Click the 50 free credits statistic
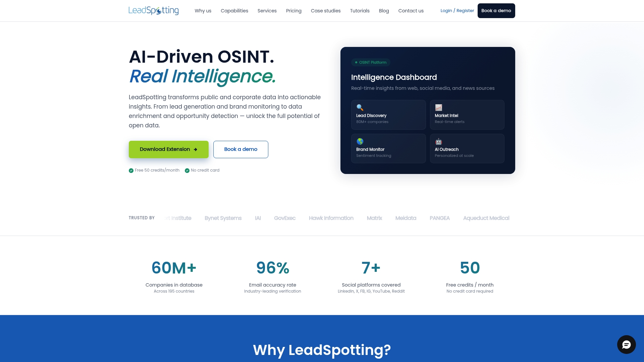Screen dimensions: 644x362 [470, 268]
